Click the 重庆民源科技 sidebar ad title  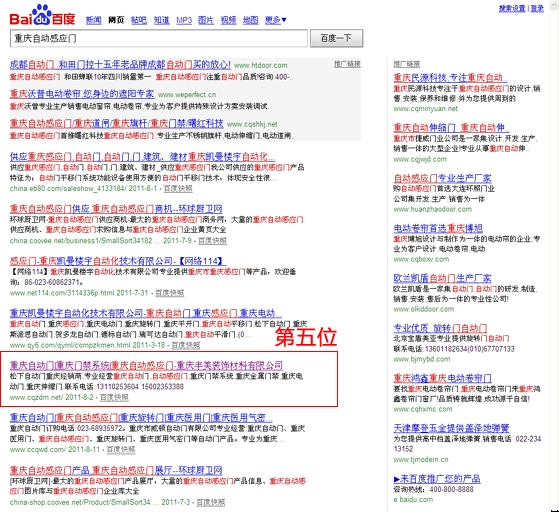(450, 78)
